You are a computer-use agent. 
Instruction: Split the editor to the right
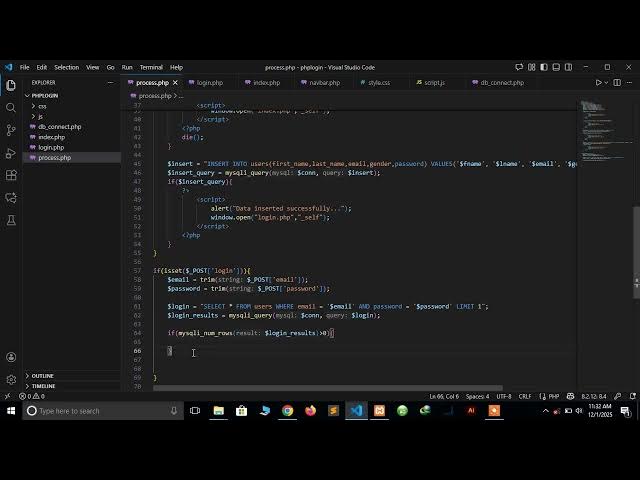[x=617, y=82]
